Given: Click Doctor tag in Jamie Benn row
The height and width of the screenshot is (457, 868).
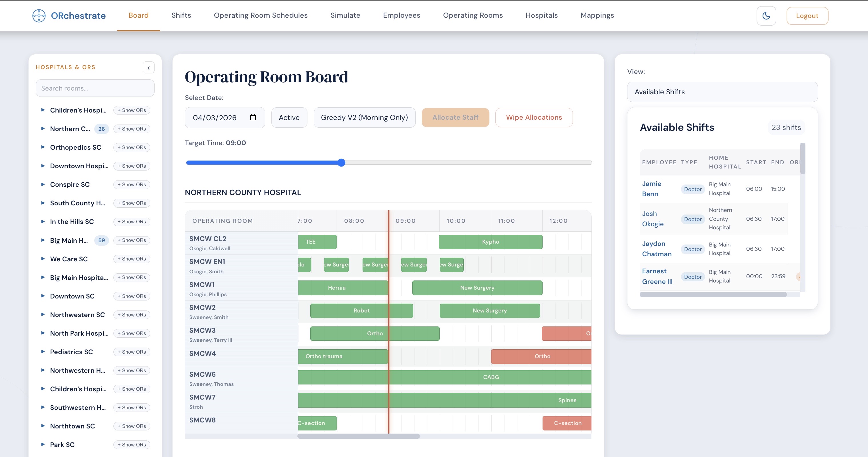Looking at the screenshot, I should click(693, 189).
